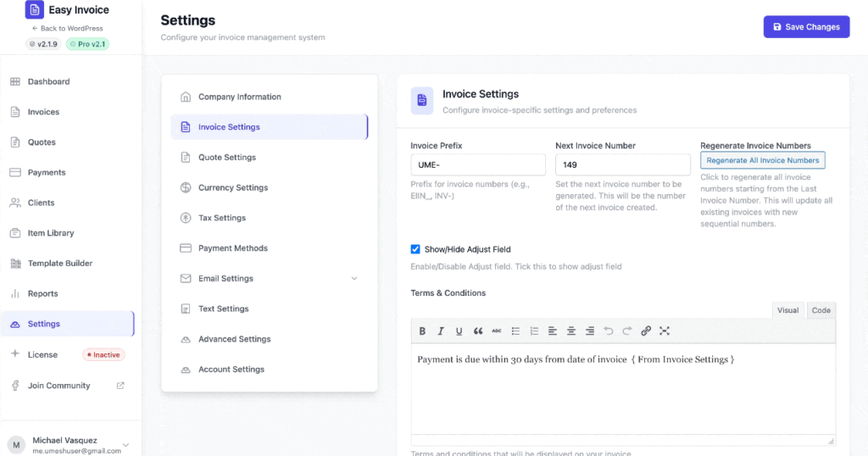
Task: Insert a numbered list
Action: coord(534,331)
